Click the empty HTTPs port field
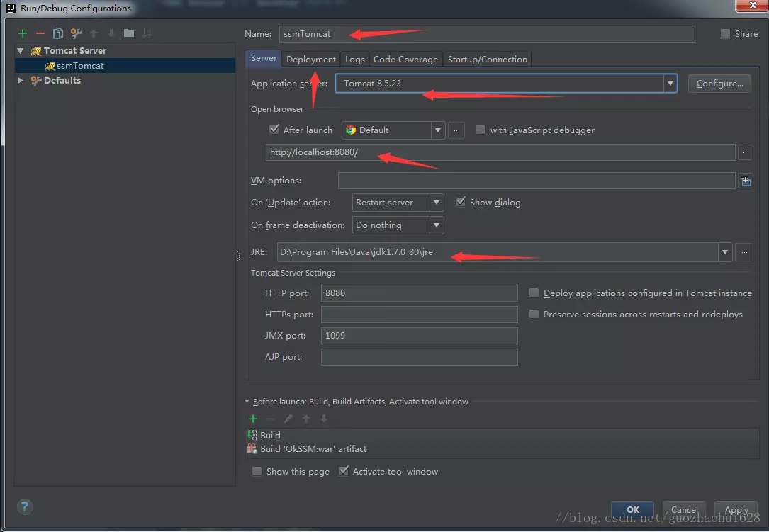This screenshot has height=532, width=769. (420, 315)
